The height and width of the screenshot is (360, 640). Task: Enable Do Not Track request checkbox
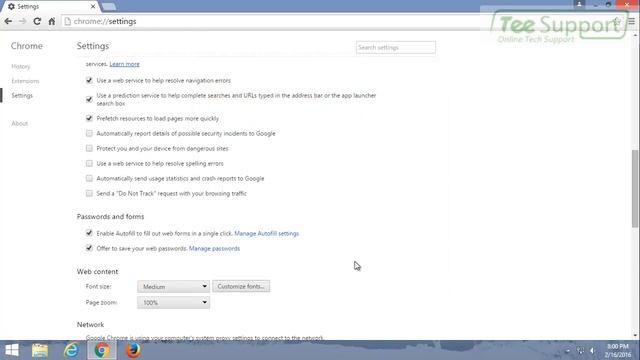click(89, 193)
